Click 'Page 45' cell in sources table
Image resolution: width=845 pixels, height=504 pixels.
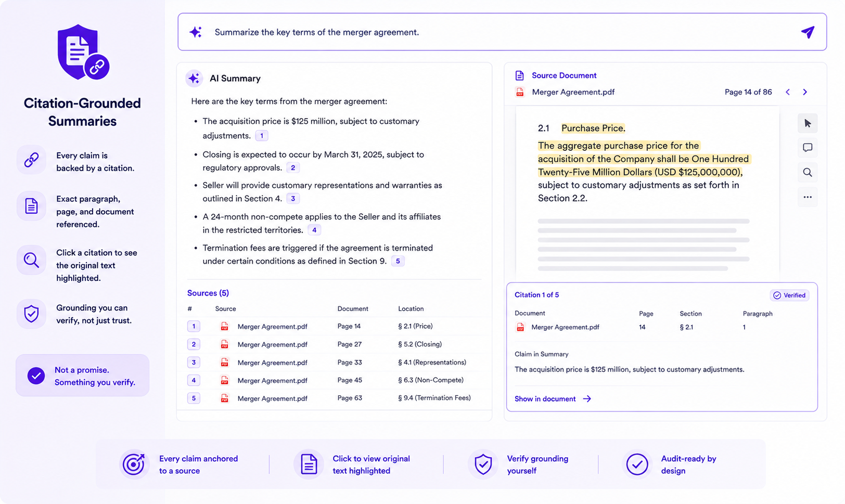tap(350, 380)
